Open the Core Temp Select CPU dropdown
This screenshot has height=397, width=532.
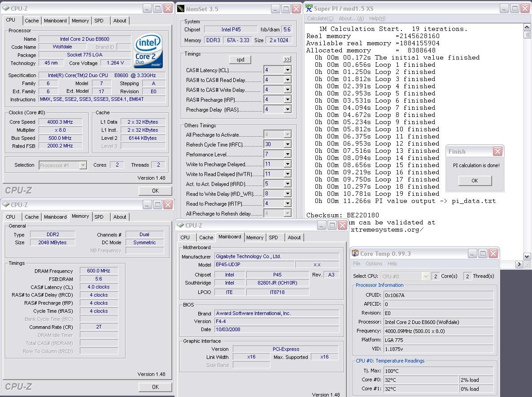click(x=425, y=276)
